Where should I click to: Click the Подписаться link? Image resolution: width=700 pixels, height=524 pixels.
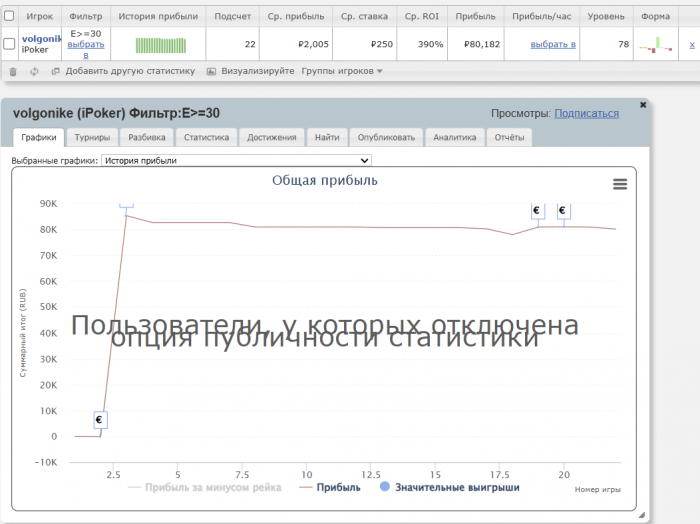587,113
